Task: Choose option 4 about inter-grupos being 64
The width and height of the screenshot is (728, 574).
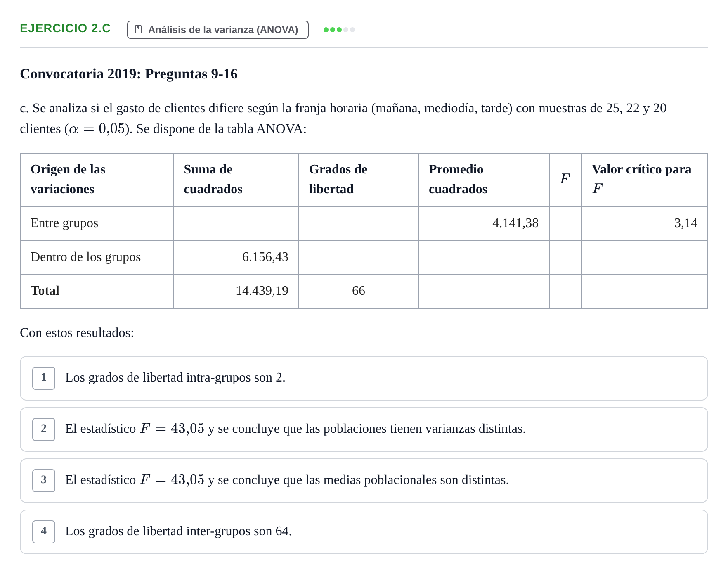Action: click(x=364, y=532)
